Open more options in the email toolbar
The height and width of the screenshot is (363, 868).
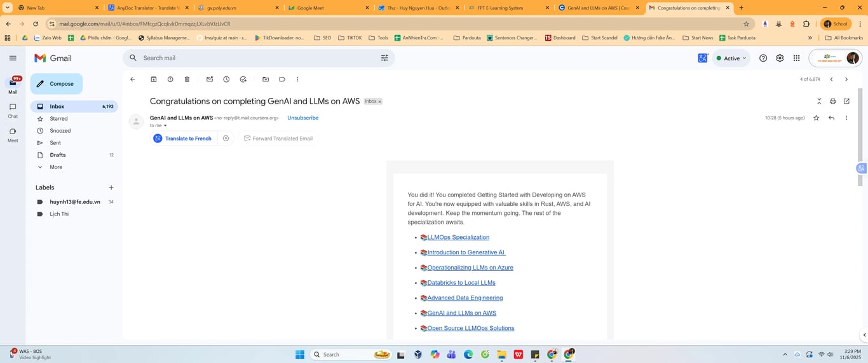(297, 79)
